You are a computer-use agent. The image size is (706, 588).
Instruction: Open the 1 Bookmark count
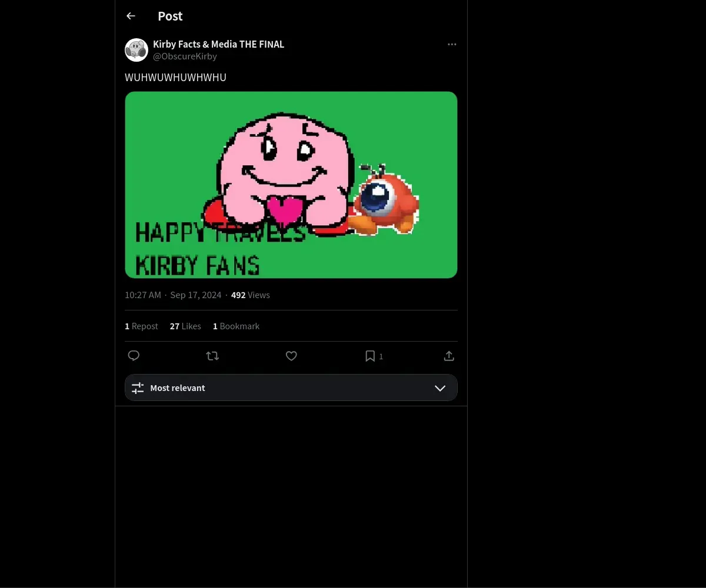236,326
